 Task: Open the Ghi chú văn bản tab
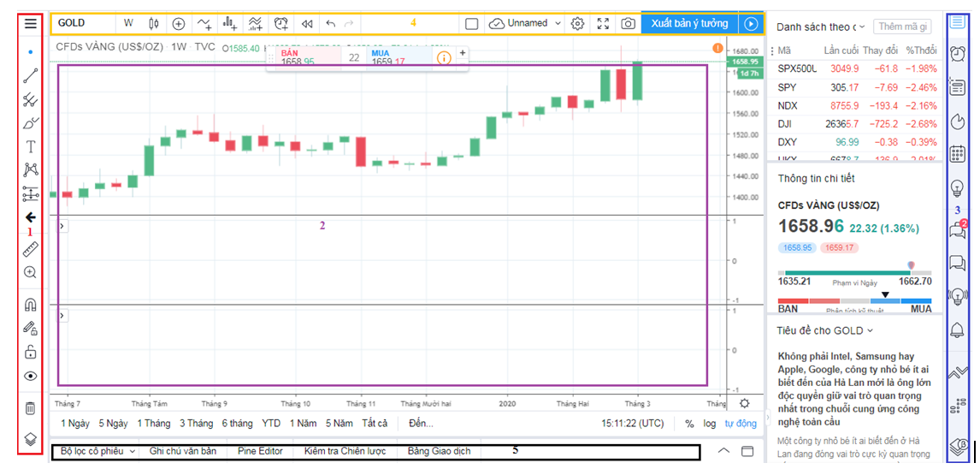click(x=183, y=451)
